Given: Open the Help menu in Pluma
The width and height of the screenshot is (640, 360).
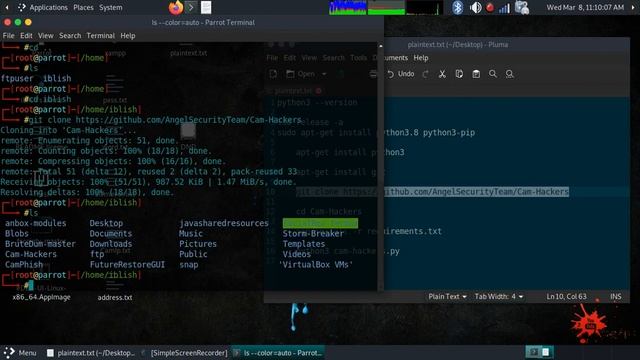Looking at the screenshot, I should click(x=421, y=58).
